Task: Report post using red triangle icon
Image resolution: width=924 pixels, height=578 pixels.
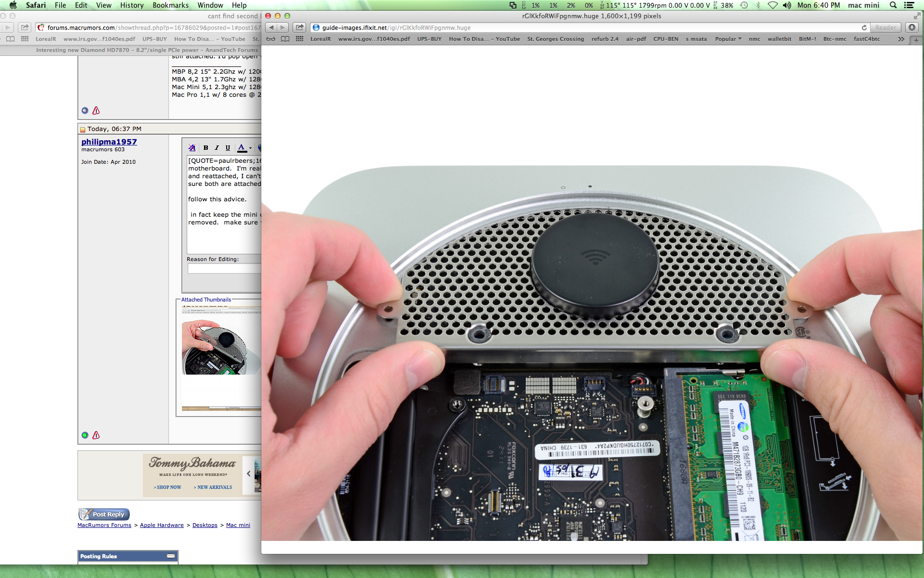Action: tap(96, 435)
